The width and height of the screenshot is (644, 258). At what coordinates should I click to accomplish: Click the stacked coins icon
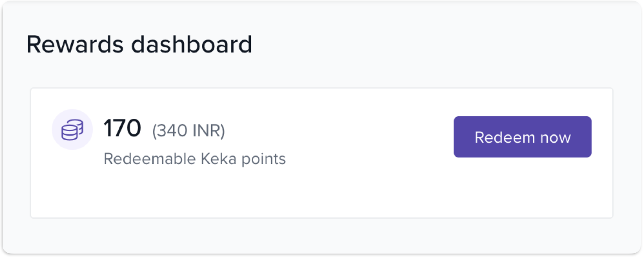pos(72,130)
